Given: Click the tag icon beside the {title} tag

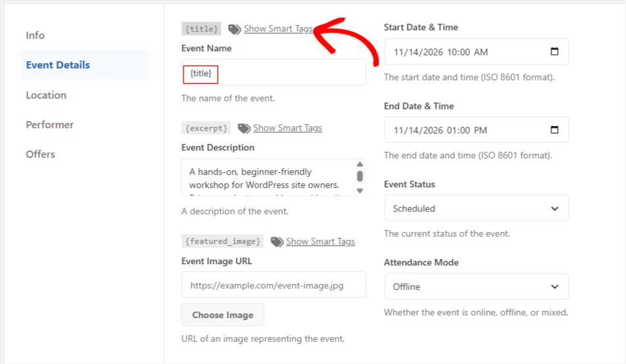Looking at the screenshot, I should [234, 29].
